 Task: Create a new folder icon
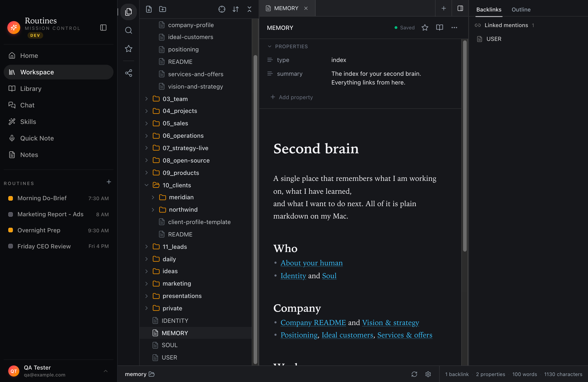click(x=163, y=9)
